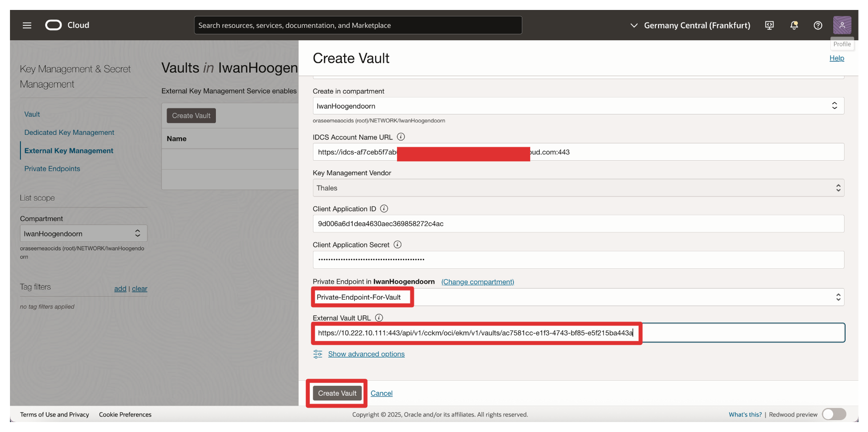This screenshot has width=868, height=432.
Task: Open the Cloud Shell developer tools icon
Action: coord(769,25)
